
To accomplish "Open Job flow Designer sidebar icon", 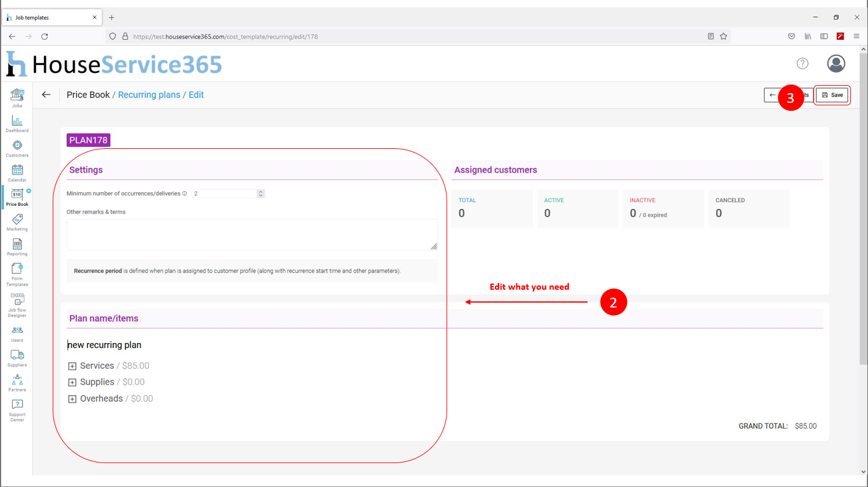I will coord(17,303).
